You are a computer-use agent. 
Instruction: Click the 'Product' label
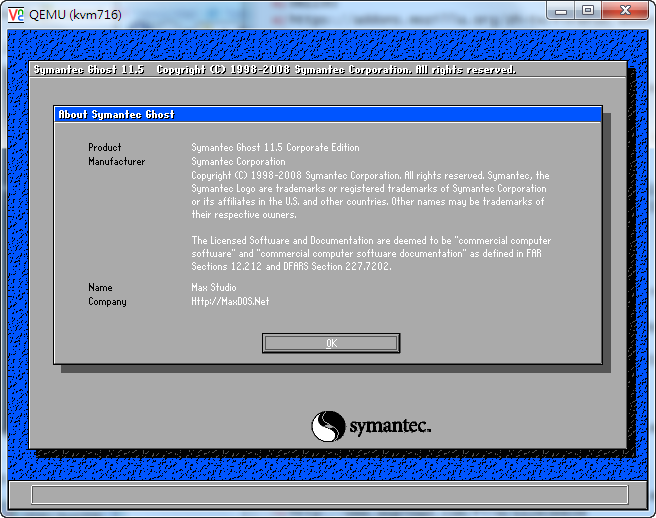(x=105, y=147)
